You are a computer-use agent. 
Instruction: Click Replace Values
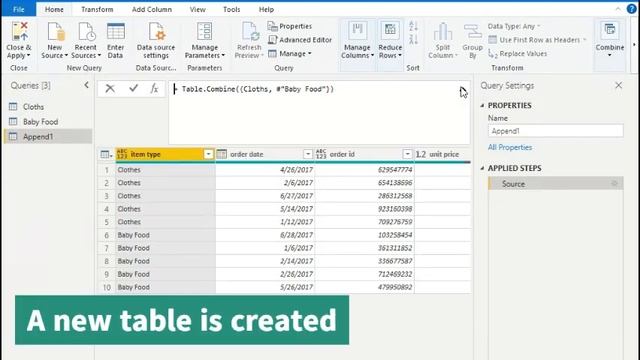[x=518, y=54]
